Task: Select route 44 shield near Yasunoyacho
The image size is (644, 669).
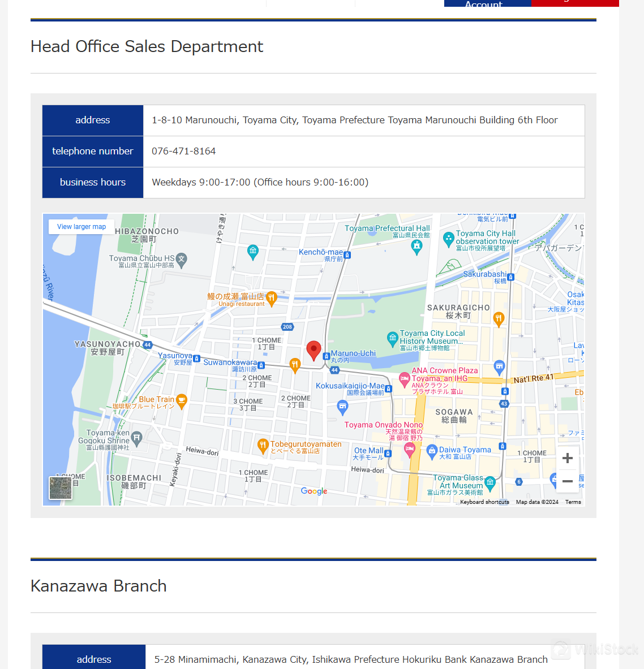Action: pyautogui.click(x=147, y=345)
